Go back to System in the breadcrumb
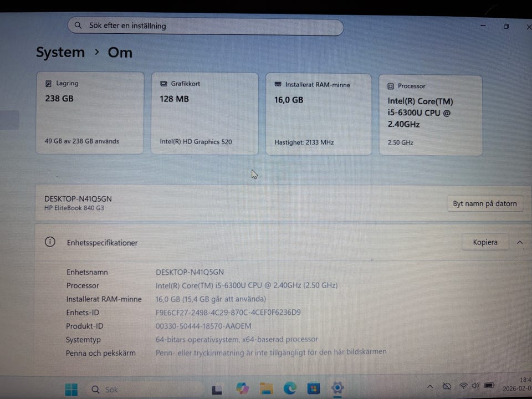This screenshot has height=399, width=532. click(60, 53)
